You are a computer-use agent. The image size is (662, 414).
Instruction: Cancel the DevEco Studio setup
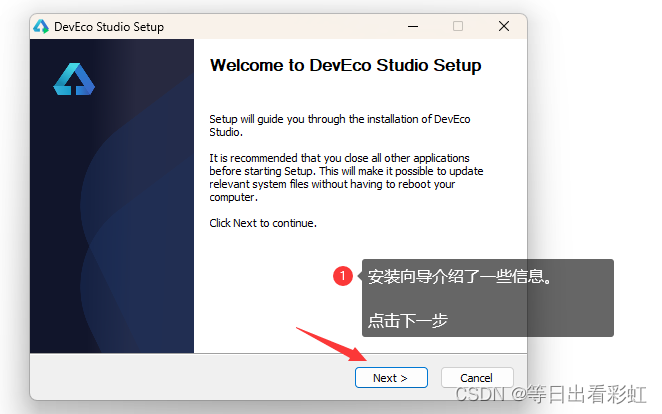coord(477,377)
